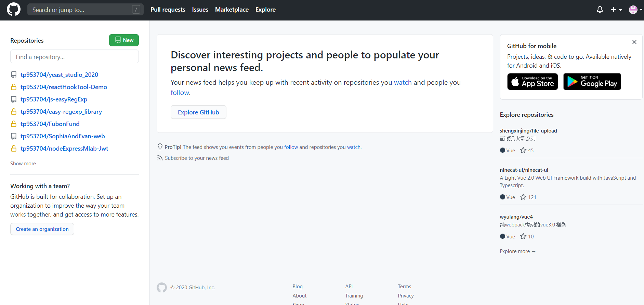Click lock icon beside easy-regexp_library
This screenshot has width=644, height=305.
14,111
